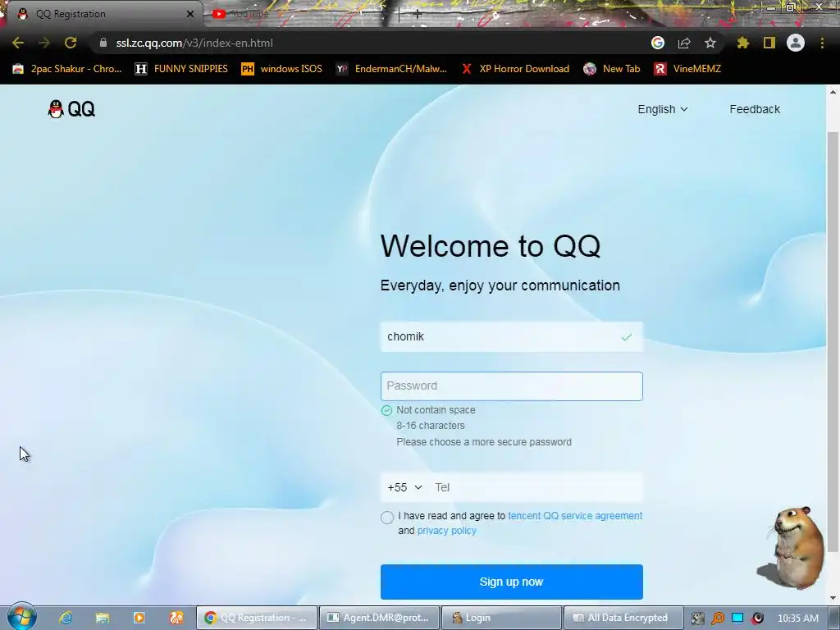Screen dimensions: 840x630
Task: Open the orange UC Browser taskbar icon
Action: 176,618
